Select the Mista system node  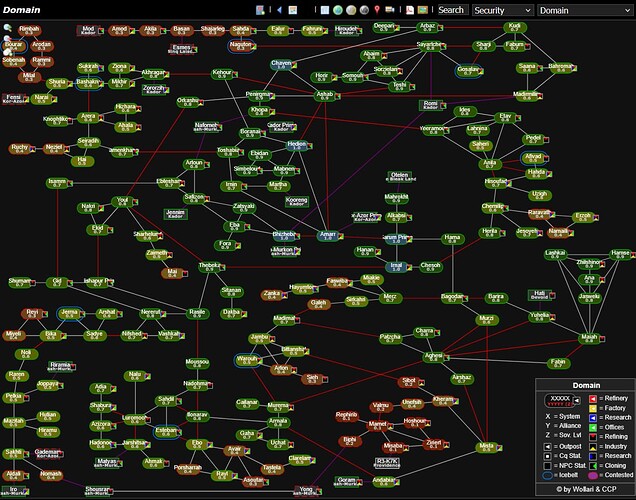coord(486,447)
